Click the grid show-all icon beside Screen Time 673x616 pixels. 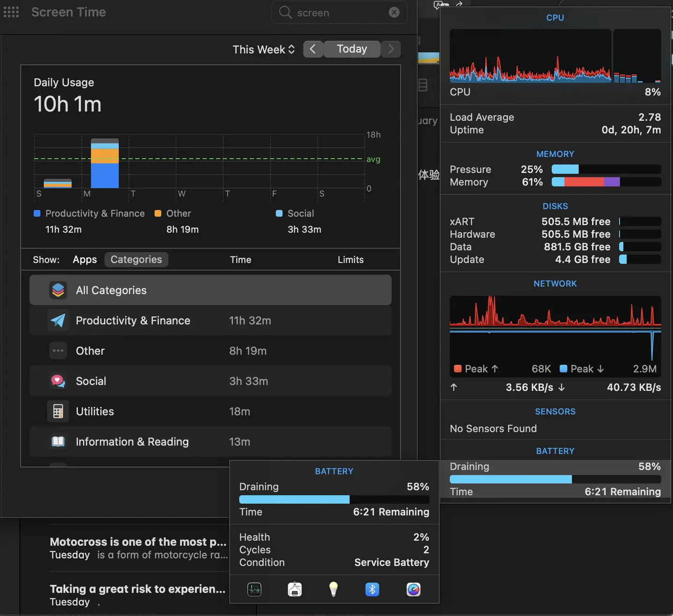pos(11,12)
